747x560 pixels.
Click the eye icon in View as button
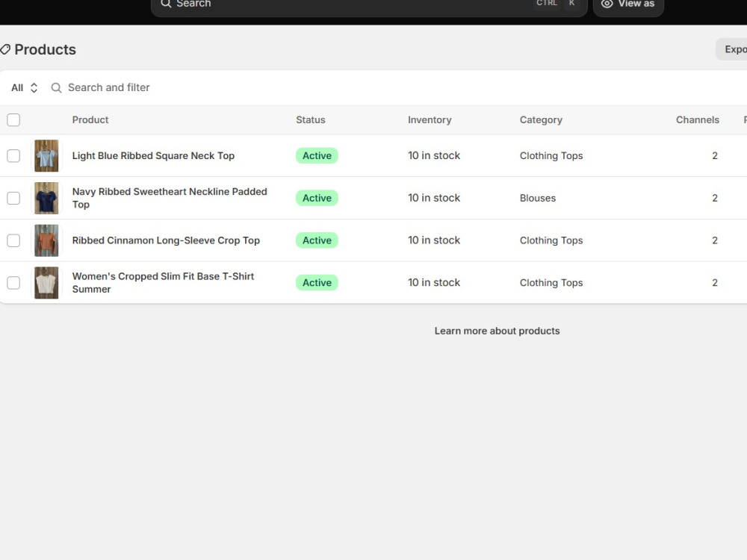pyautogui.click(x=607, y=3)
